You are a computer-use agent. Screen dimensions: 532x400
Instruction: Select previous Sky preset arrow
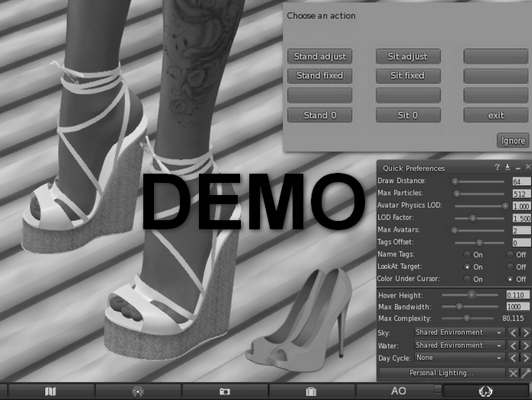pyautogui.click(x=514, y=333)
